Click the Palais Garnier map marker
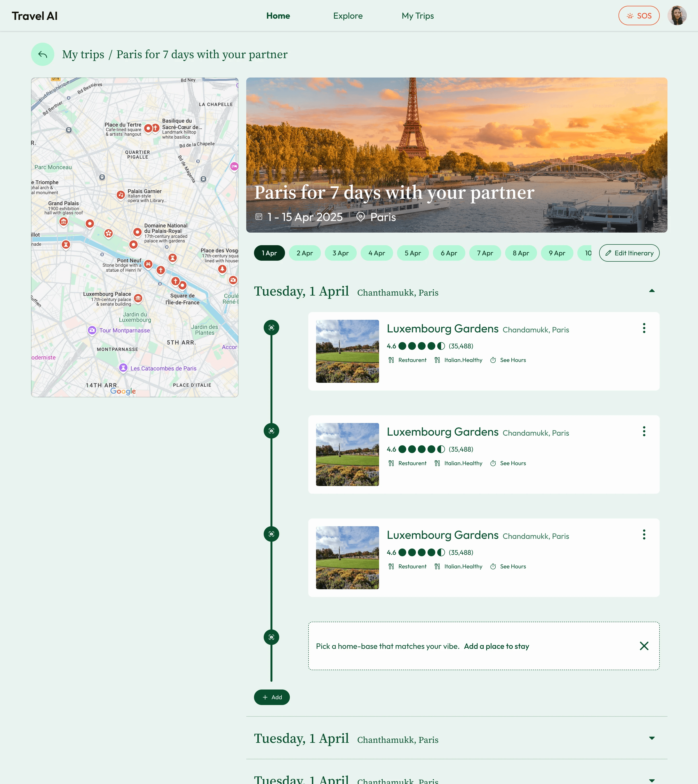Viewport: 698px width, 784px height. 121,195
